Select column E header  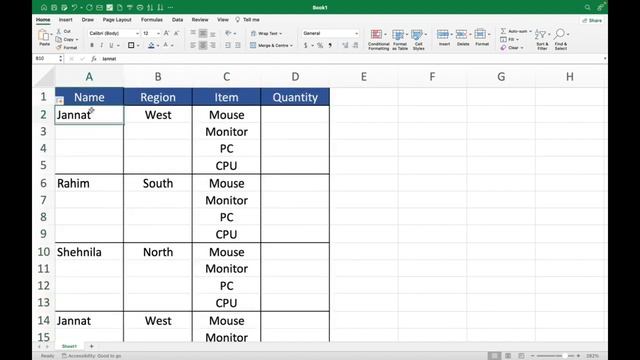[364, 77]
